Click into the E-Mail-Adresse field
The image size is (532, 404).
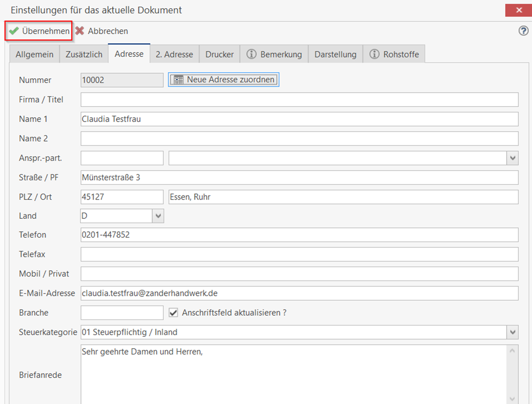[299, 293]
